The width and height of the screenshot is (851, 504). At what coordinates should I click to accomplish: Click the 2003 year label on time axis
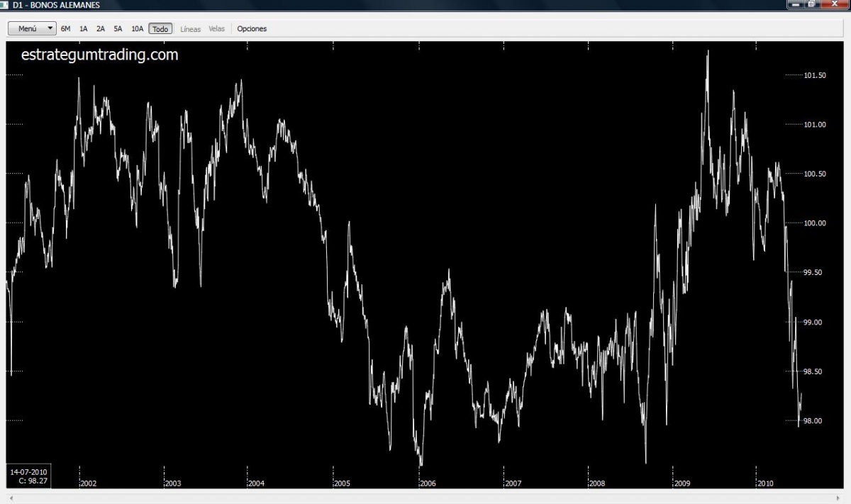(172, 483)
